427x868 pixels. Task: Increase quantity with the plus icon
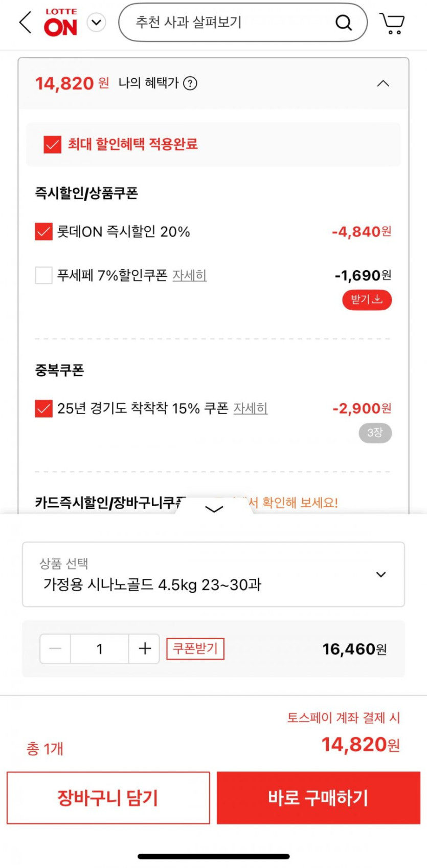[145, 649]
